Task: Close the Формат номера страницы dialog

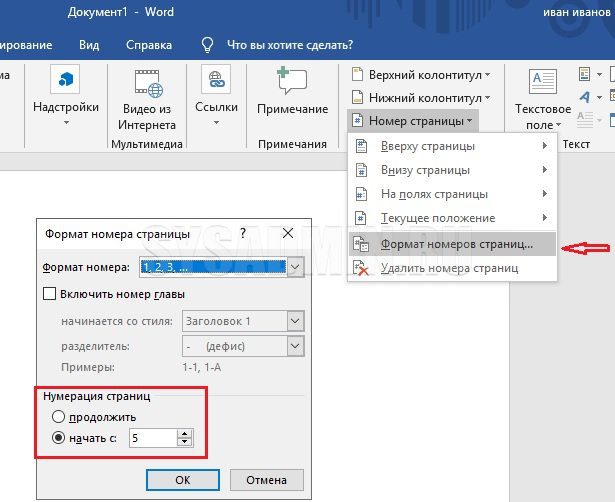Action: coord(288,233)
